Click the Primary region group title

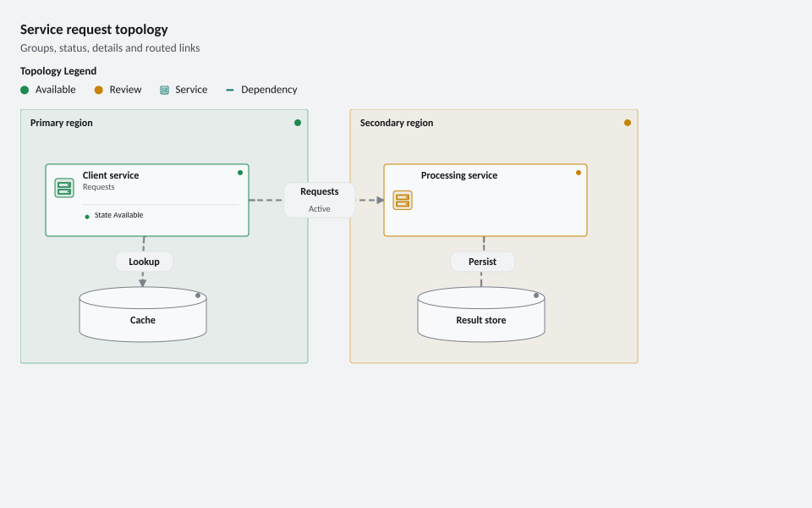click(61, 123)
